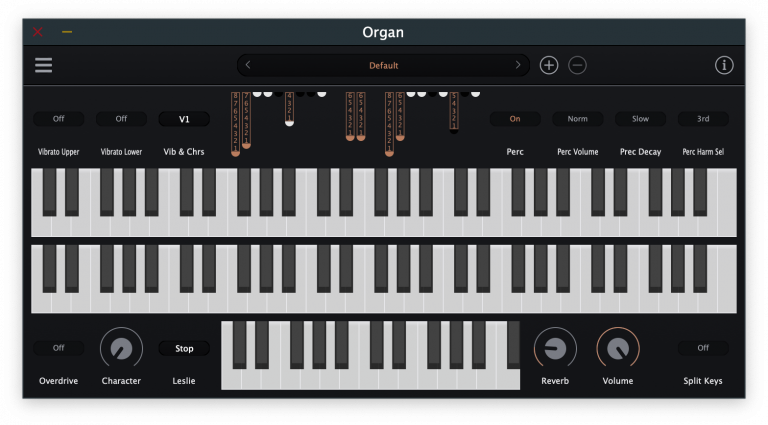Go to previous preset with left chevron
This screenshot has height=425, width=768.
[248, 65]
